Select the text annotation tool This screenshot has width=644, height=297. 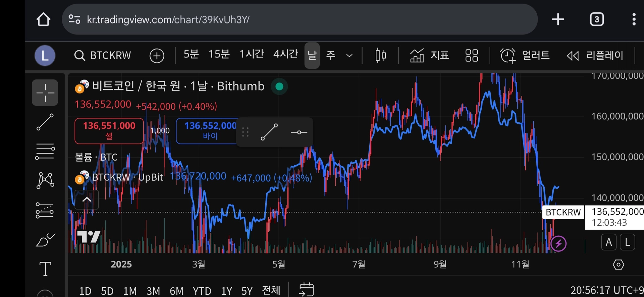click(x=45, y=269)
